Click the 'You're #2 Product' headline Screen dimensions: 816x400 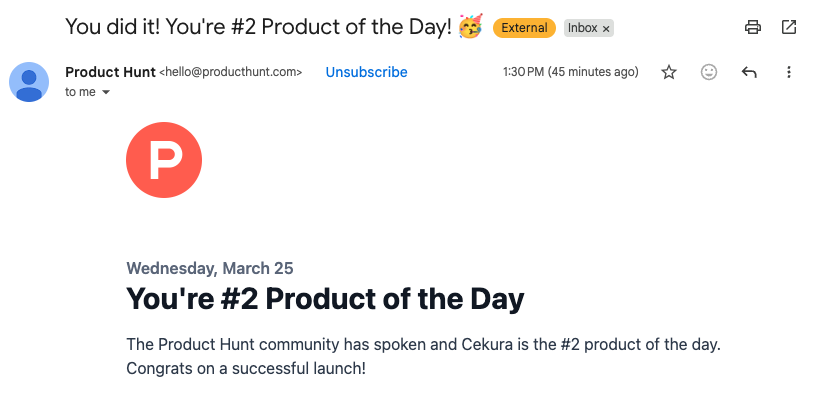tap(325, 299)
